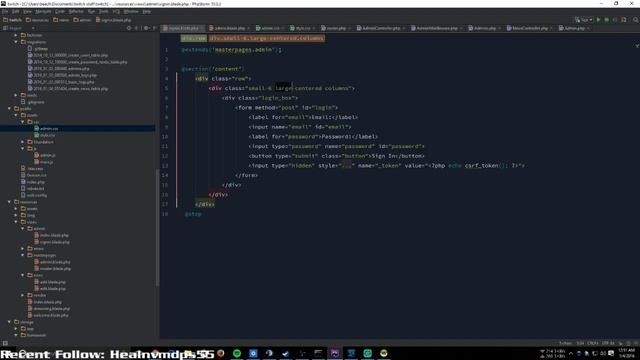
Task: Collapse the storage folder in the project tree
Action: coord(9,322)
